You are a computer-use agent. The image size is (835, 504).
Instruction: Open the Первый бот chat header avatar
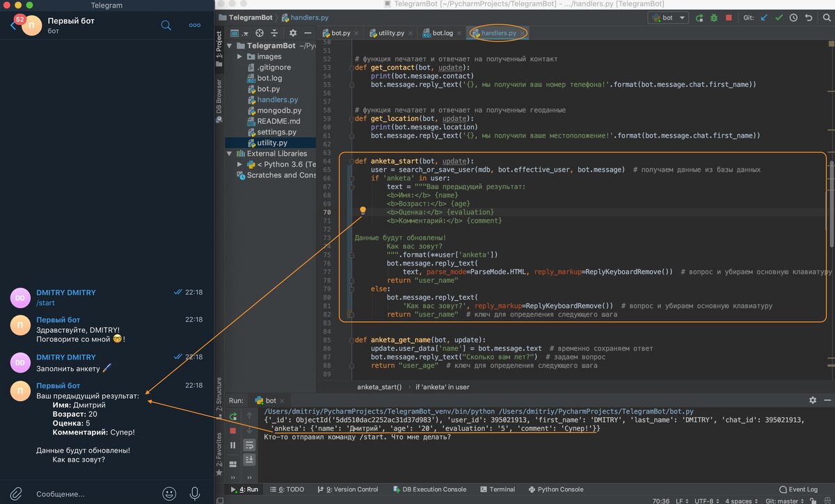pyautogui.click(x=32, y=25)
